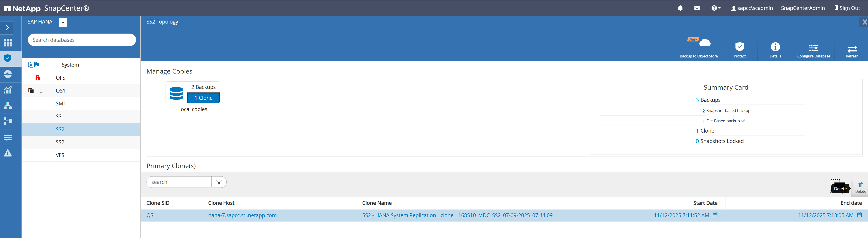Open the Resources shield icon in sidebar
Screen dimensions: 868x238
pyautogui.click(x=8, y=58)
